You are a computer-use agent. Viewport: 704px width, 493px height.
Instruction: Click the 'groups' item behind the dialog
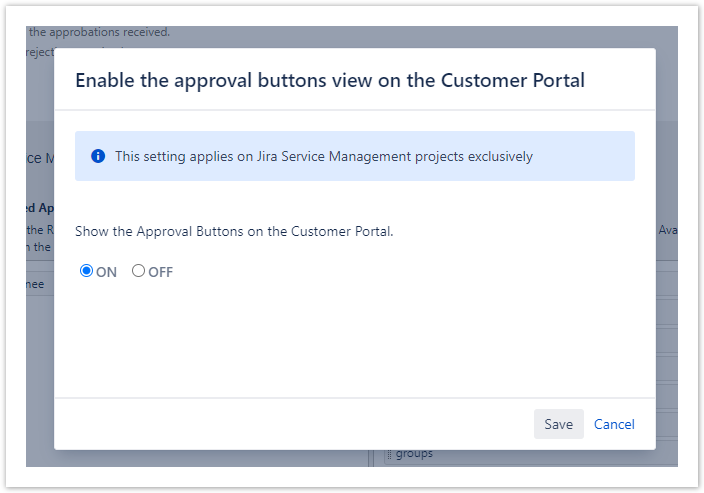point(414,454)
